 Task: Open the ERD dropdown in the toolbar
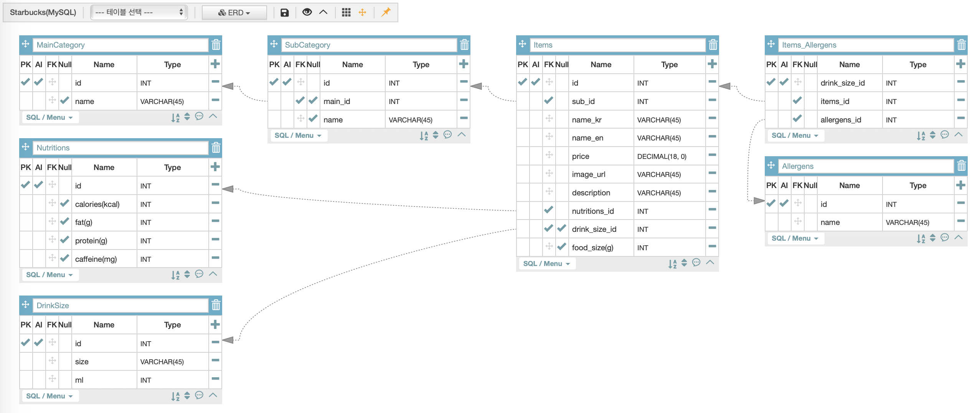coord(234,12)
